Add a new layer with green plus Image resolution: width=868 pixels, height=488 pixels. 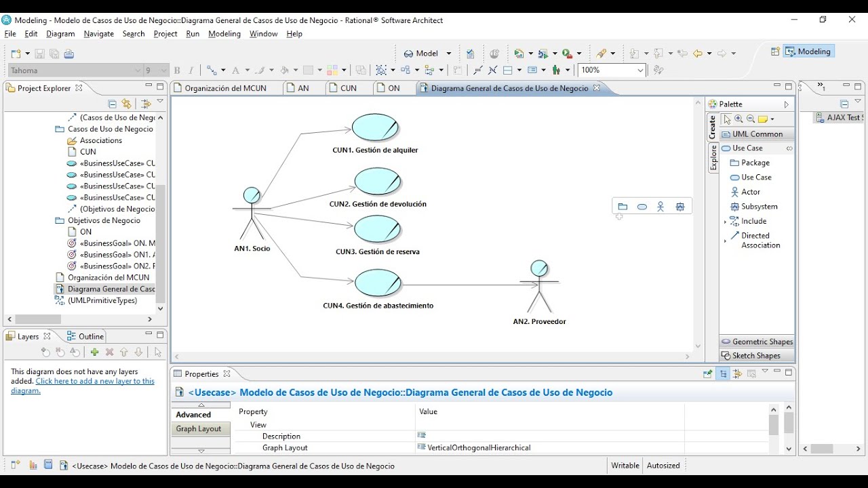point(94,352)
